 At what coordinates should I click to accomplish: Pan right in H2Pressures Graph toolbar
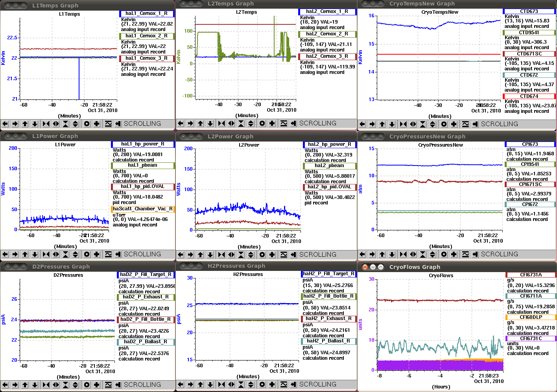[x=190, y=385]
